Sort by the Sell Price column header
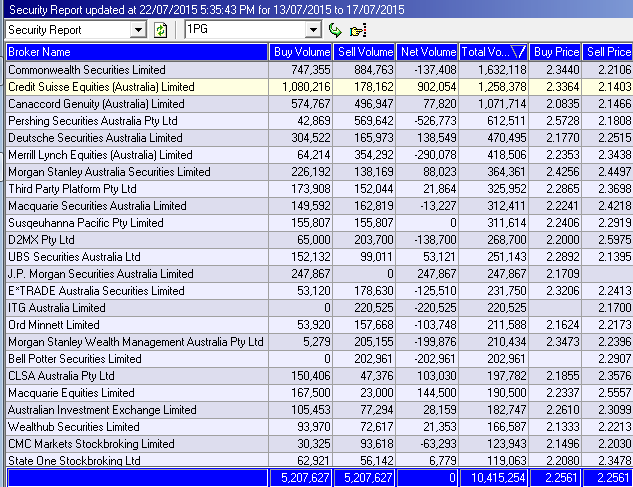The image size is (633, 487). (x=608, y=52)
